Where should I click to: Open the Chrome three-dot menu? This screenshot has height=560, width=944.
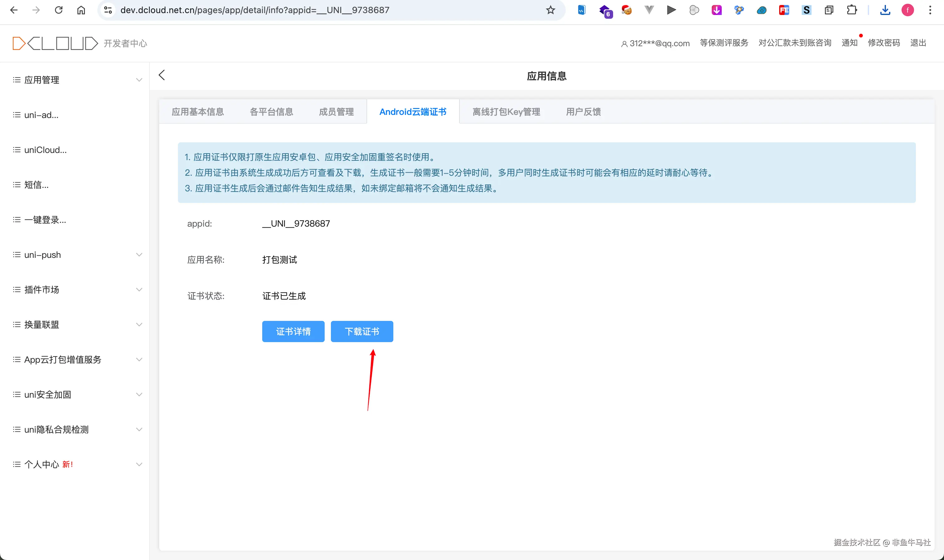[930, 10]
